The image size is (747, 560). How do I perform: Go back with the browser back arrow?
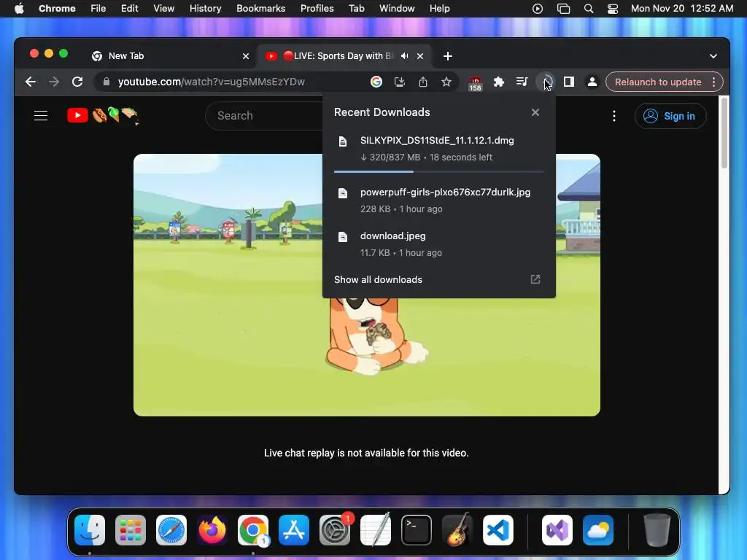pos(31,82)
